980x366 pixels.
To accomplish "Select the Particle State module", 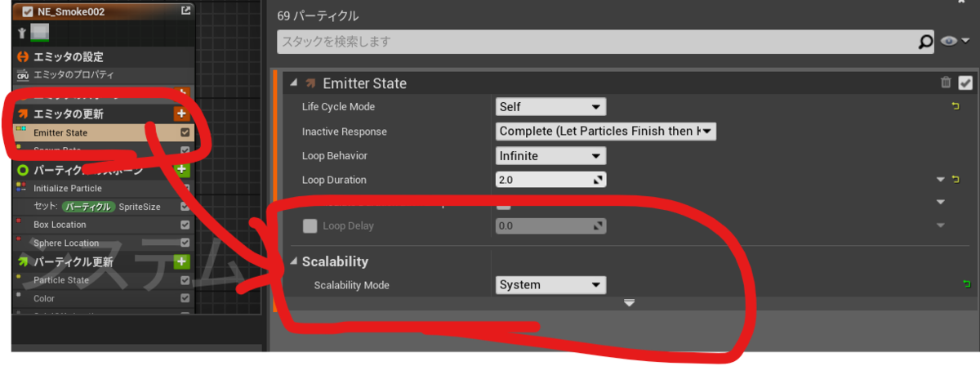I will (x=104, y=280).
